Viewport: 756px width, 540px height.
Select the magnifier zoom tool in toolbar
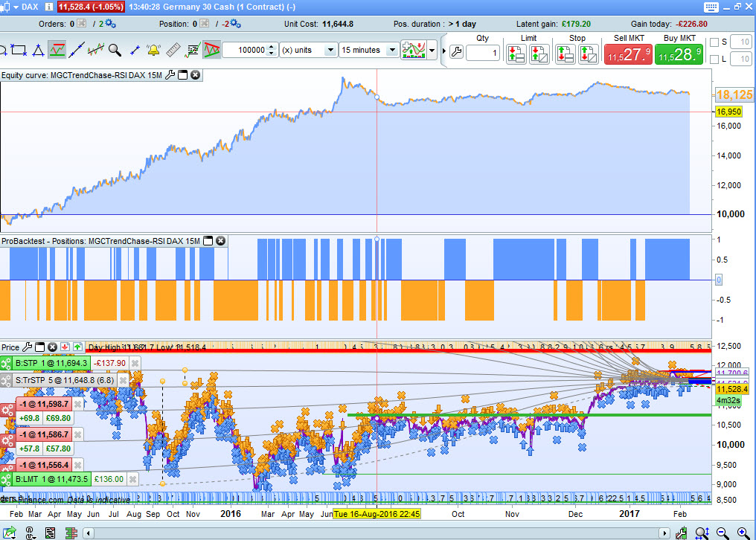(115, 51)
